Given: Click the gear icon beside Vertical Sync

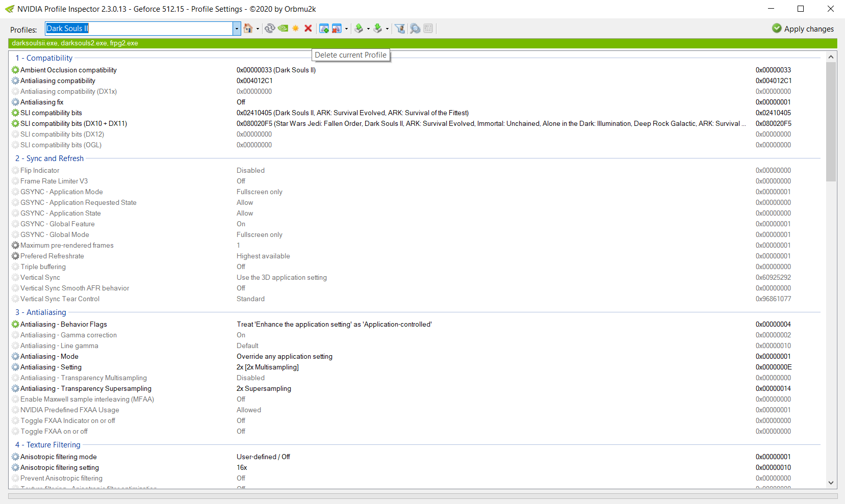Looking at the screenshot, I should click(x=15, y=277).
